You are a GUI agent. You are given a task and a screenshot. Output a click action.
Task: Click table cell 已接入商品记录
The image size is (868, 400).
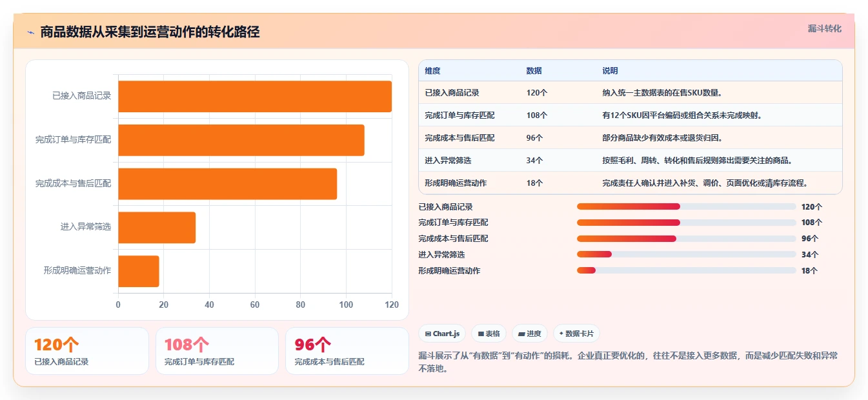[452, 93]
